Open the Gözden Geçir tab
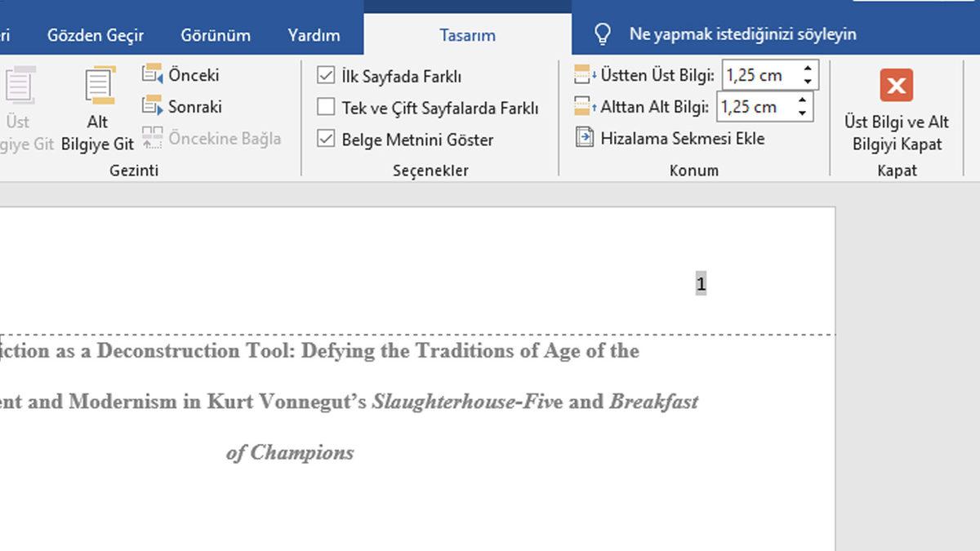Screen dimensions: 980x551 click(96, 35)
